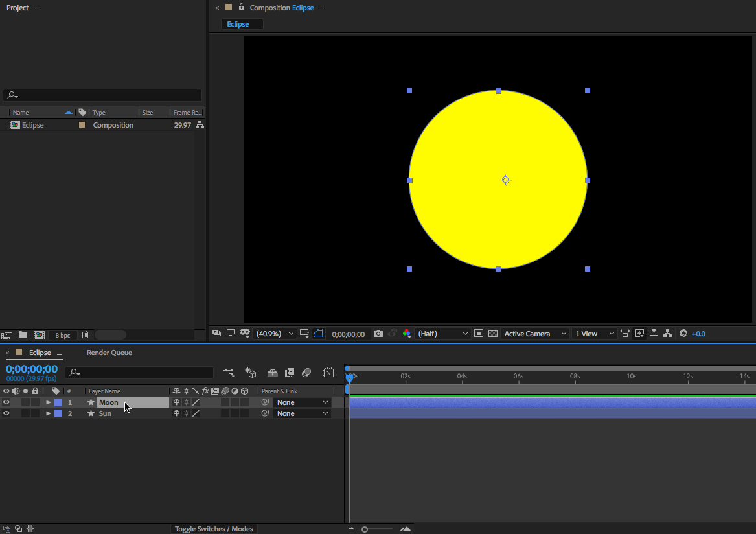The image size is (756, 534).
Task: Open the Project panel menu
Action: point(37,8)
